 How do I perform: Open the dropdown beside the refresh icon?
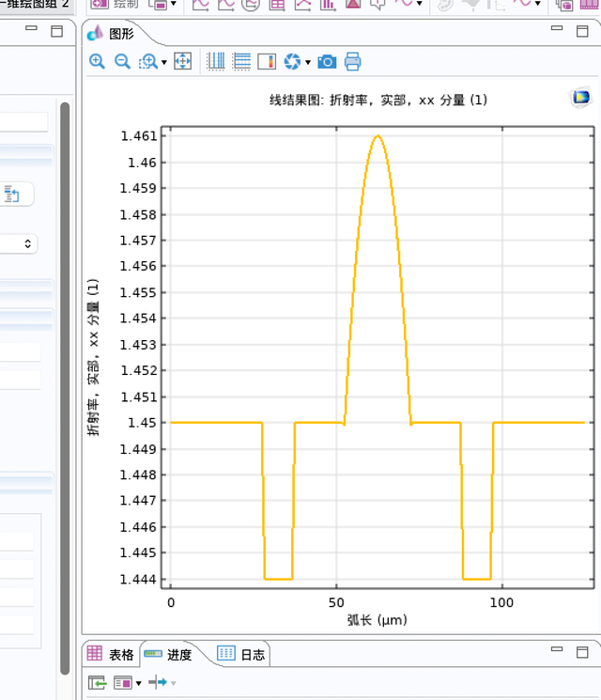308,63
